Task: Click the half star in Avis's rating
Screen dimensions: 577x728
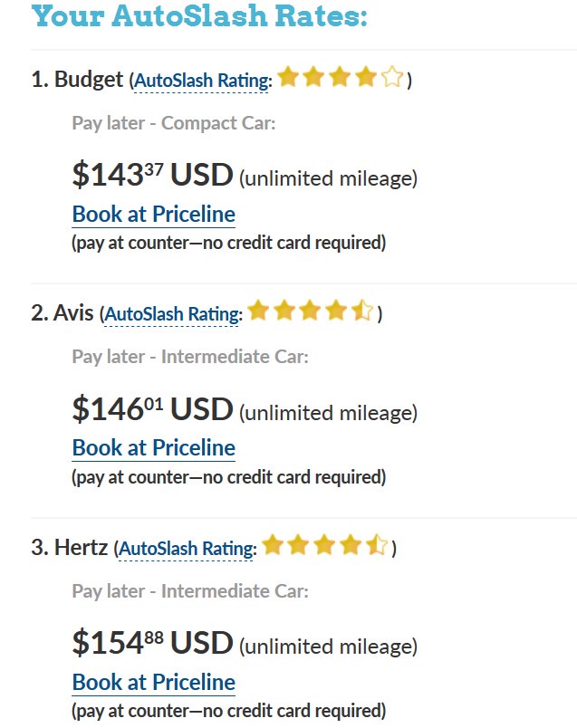Action: [x=361, y=312]
